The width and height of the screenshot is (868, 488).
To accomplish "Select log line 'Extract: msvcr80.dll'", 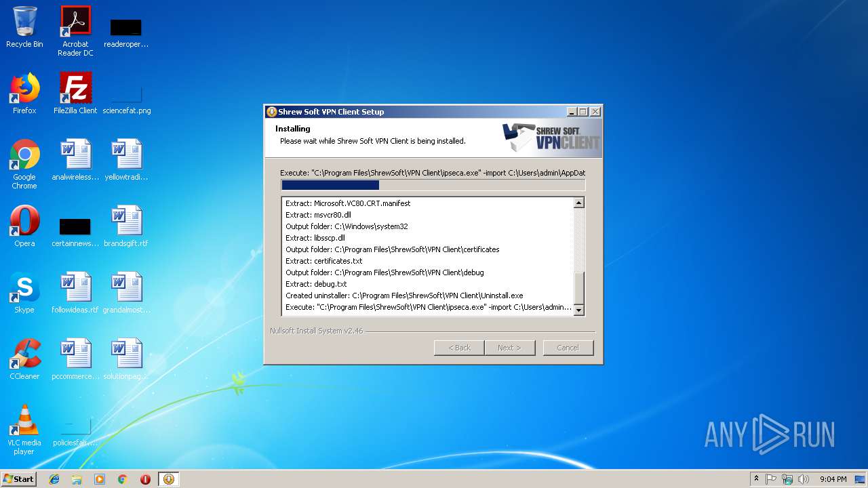I will click(x=318, y=215).
